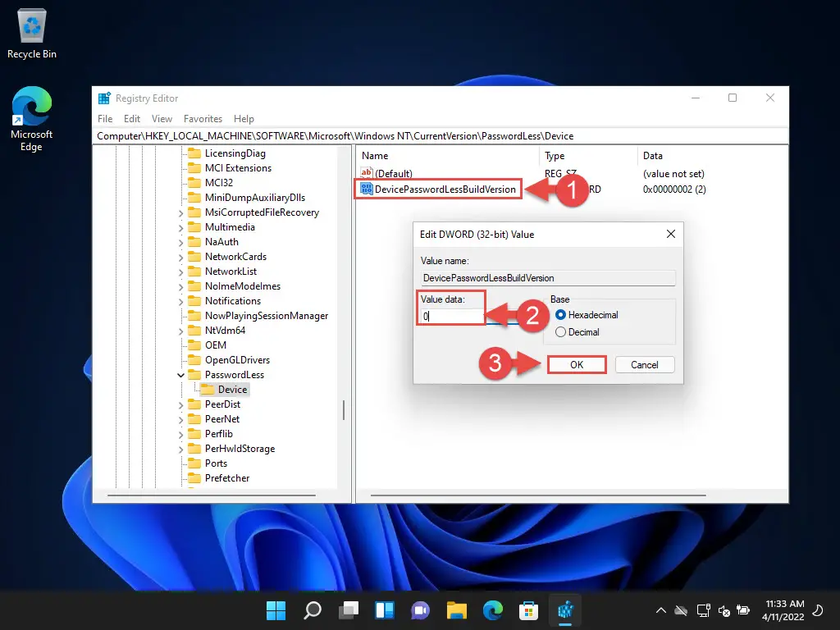This screenshot has width=840, height=630.
Task: Select the Device key in the tree
Action: (232, 390)
